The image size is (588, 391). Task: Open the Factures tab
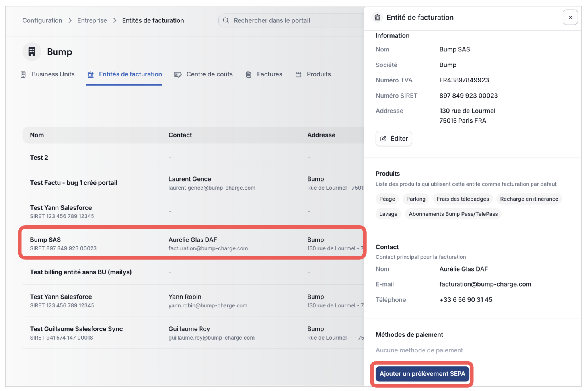click(269, 74)
